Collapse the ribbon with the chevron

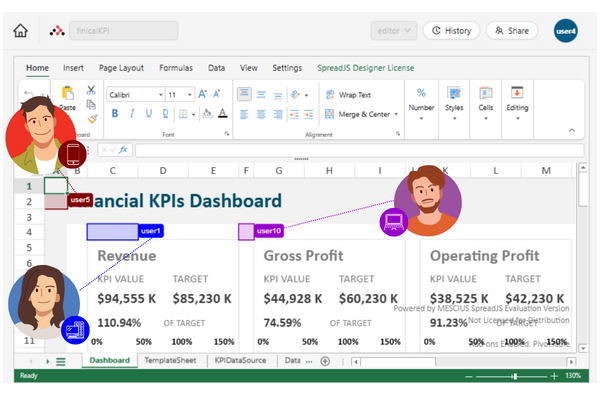pyautogui.click(x=572, y=130)
